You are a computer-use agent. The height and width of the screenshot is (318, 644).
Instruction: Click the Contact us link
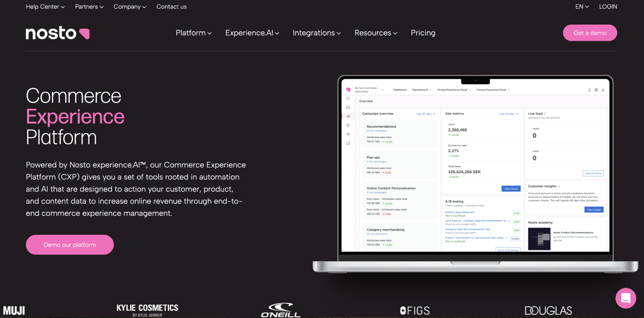click(172, 7)
